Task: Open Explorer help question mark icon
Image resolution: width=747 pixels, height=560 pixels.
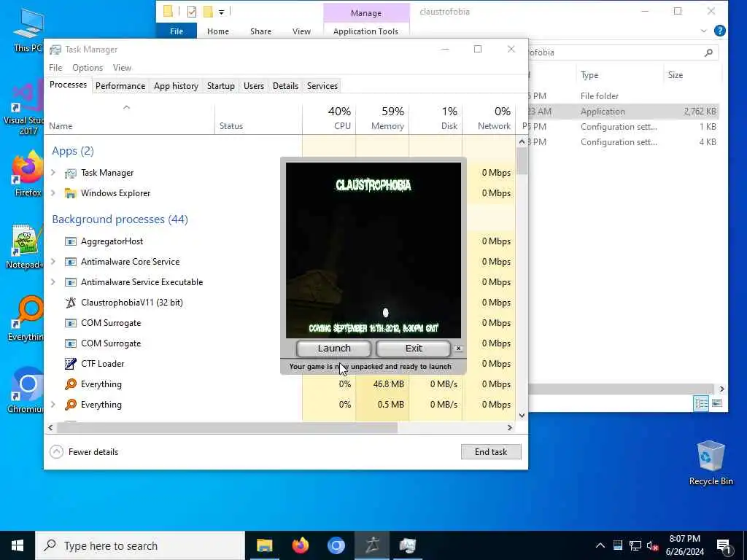Action: click(720, 31)
